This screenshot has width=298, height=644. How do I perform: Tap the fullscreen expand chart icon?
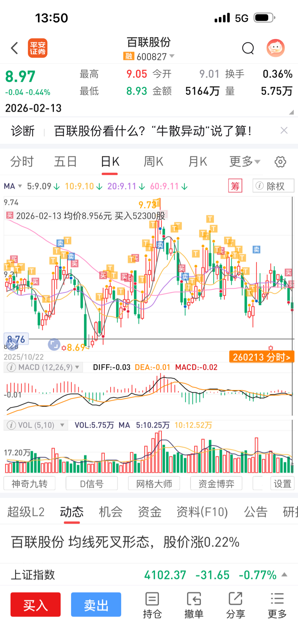pos(54,344)
